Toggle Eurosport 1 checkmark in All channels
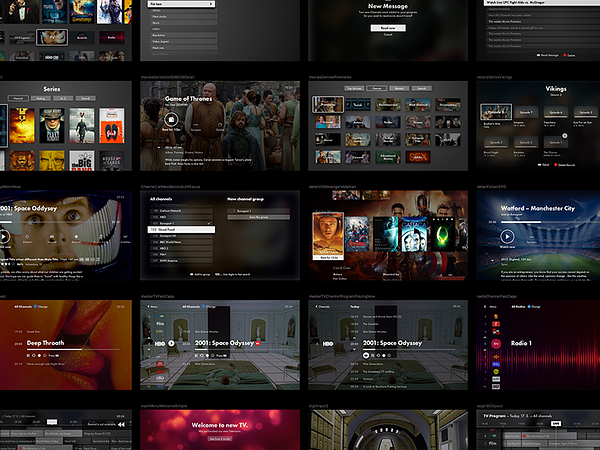The image size is (600, 450). coord(209,223)
